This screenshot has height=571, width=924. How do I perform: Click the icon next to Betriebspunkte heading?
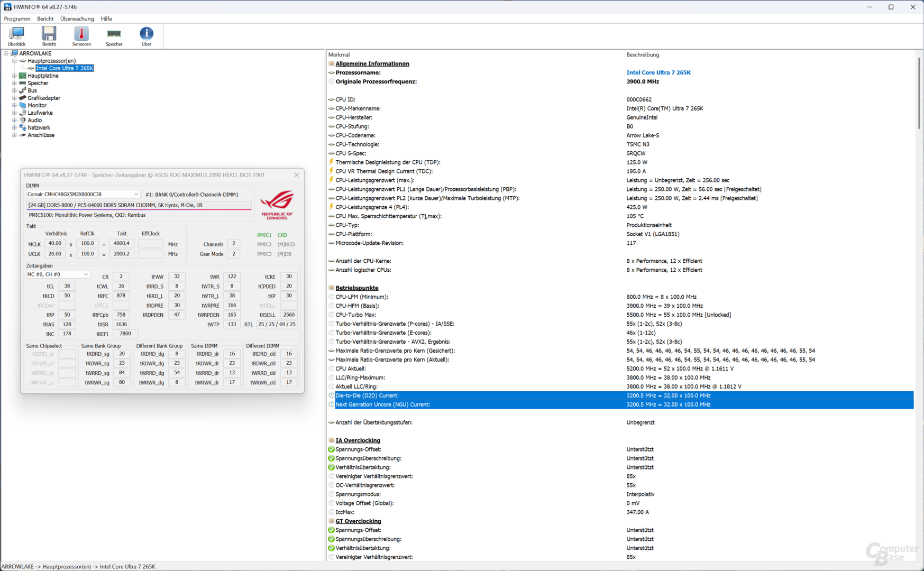[332, 288]
